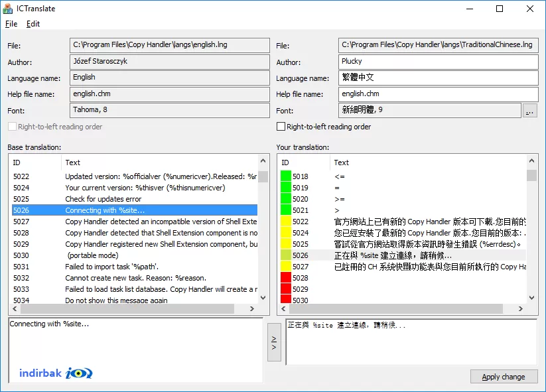Select green status swatch for row 5018
546x392 pixels.
[x=286, y=176]
